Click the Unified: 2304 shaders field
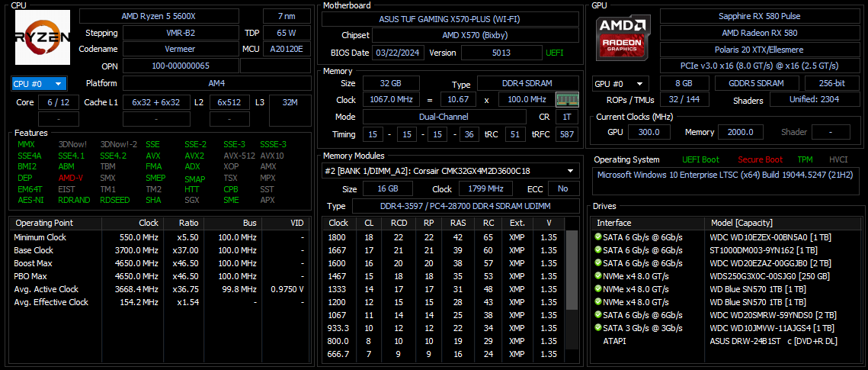868x370 pixels. pos(814,100)
